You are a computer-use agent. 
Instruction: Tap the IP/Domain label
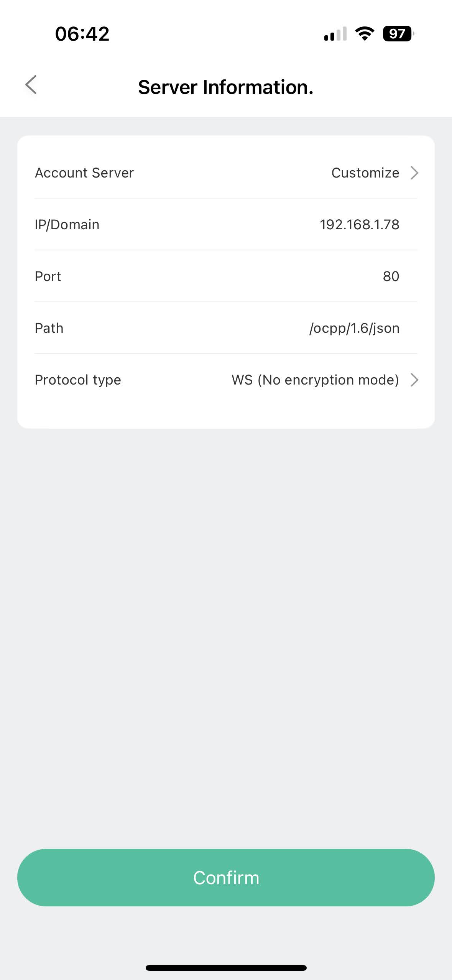(67, 225)
